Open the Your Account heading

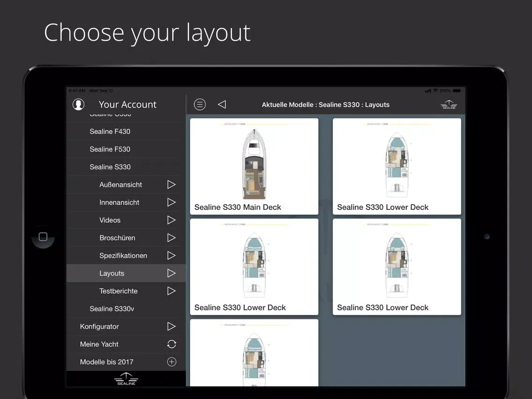(127, 104)
